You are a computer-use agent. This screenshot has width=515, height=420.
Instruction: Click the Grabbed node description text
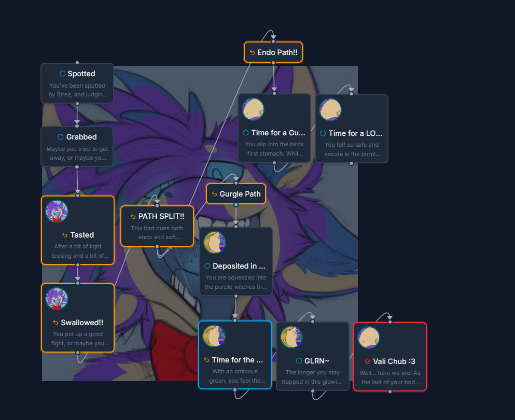click(77, 153)
